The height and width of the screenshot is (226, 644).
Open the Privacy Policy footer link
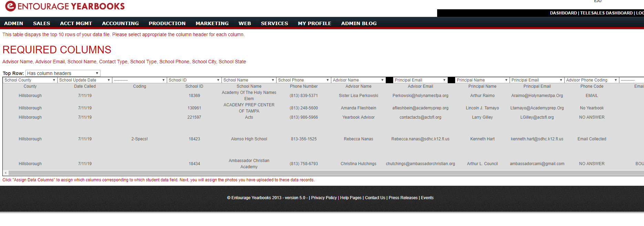324,198
